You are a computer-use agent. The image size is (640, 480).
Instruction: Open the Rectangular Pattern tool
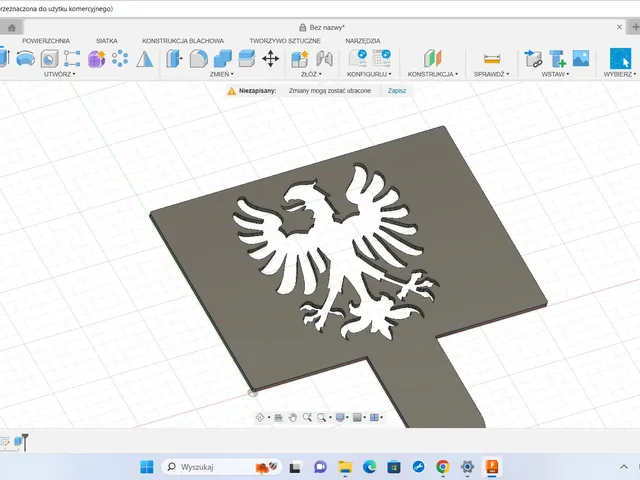coord(72,59)
